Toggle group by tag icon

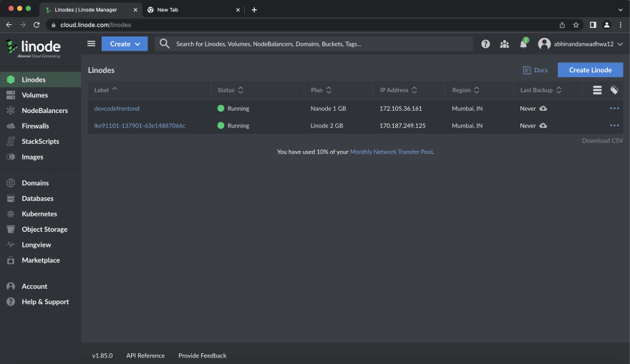[x=614, y=90]
